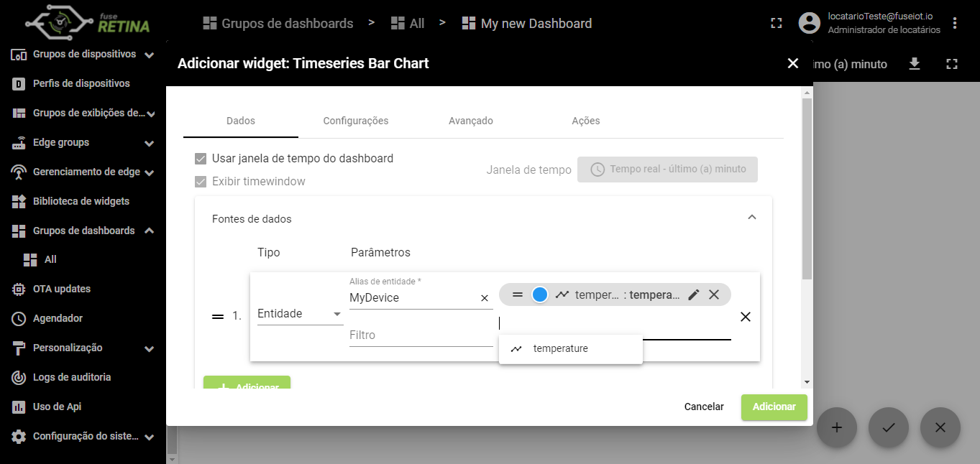980x464 pixels.
Task: Click add widget plus floating button
Action: pyautogui.click(x=837, y=427)
